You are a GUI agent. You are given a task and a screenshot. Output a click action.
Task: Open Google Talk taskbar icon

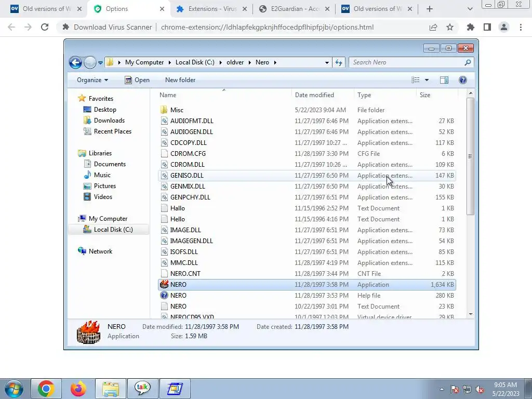pos(142,389)
